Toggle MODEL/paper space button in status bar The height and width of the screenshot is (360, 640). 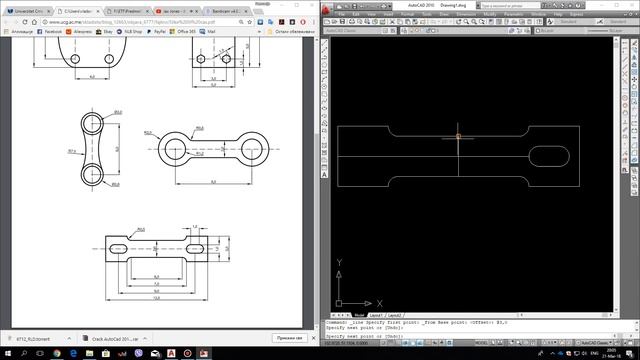(x=482, y=343)
